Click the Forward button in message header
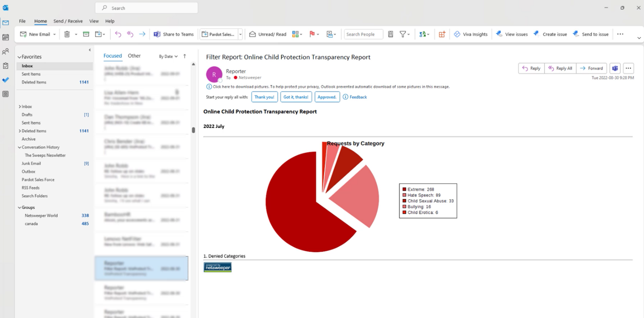Viewport: 644px width, 318px height. [591, 68]
